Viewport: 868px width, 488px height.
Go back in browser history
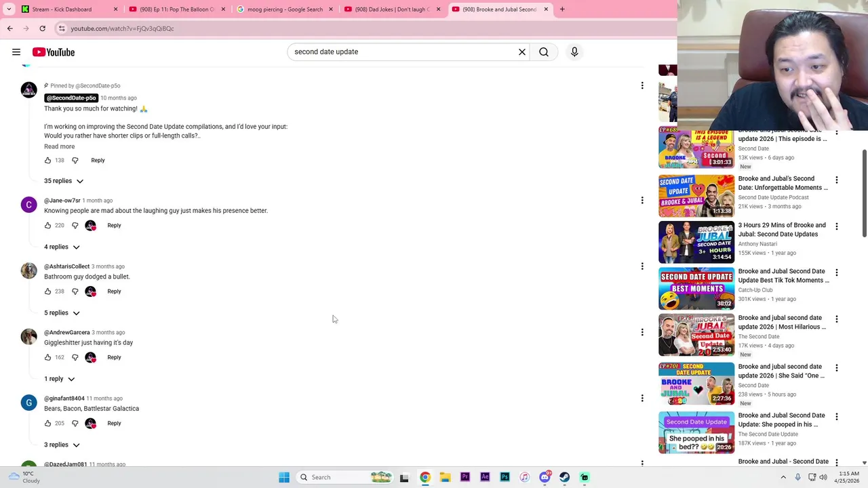point(10,28)
